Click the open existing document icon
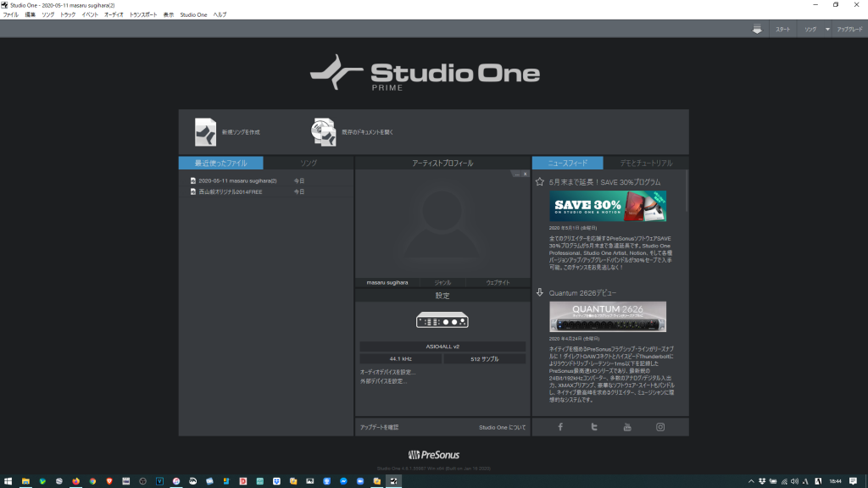 point(324,132)
